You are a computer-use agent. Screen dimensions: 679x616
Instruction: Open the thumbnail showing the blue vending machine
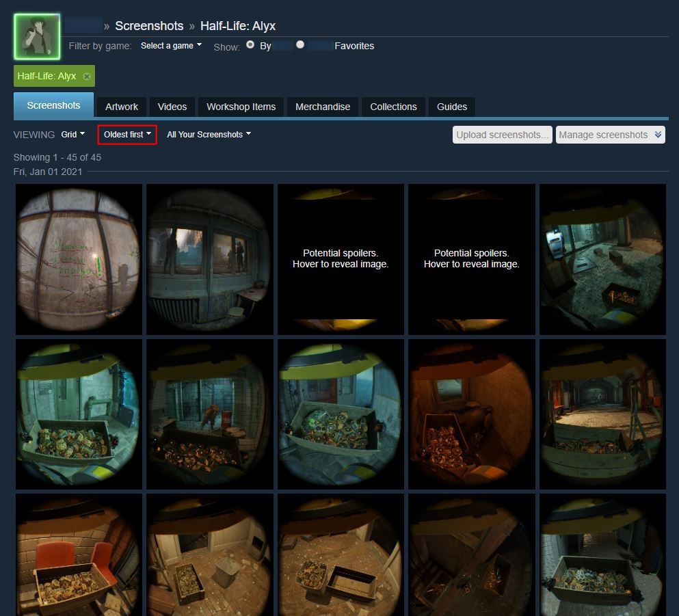click(x=602, y=259)
